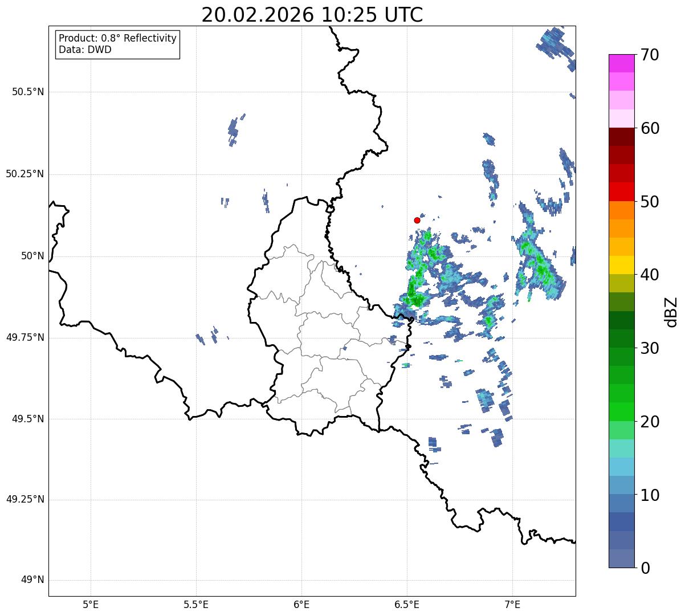Click the 49.5°N latitude label

point(28,419)
